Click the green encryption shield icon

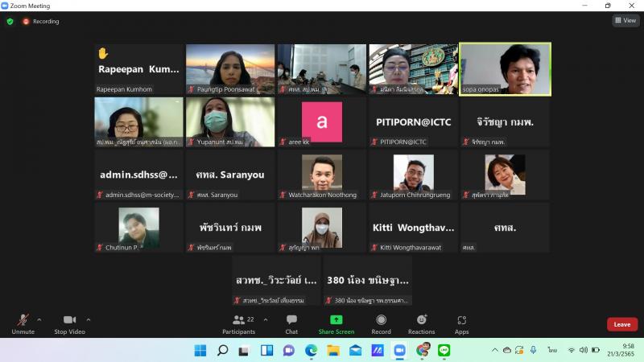click(x=10, y=22)
